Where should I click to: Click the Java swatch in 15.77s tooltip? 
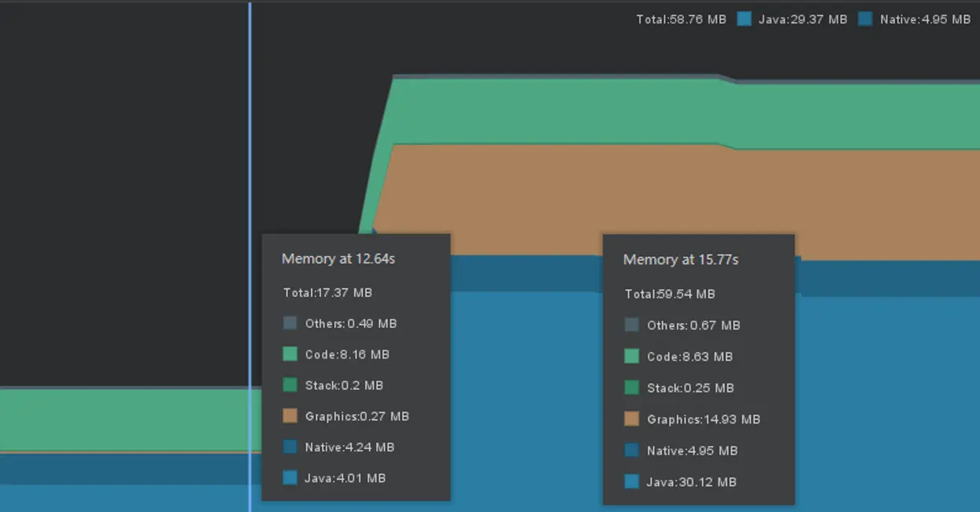tap(631, 481)
